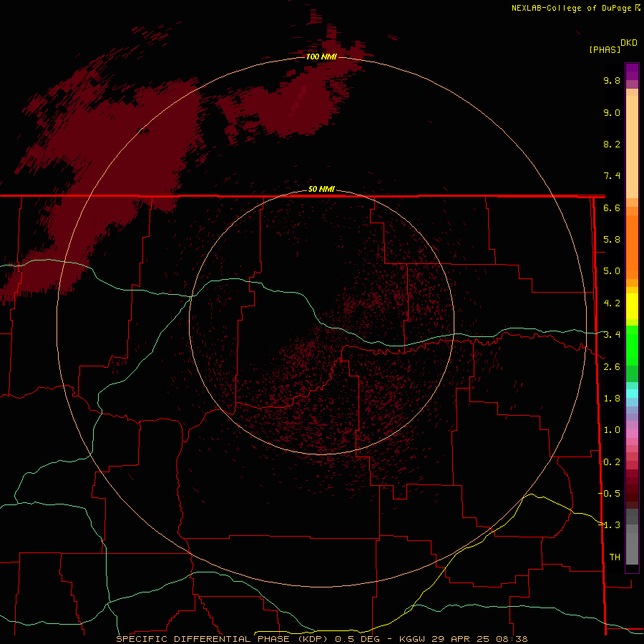Click the 100 NMI range ring label
Image resolution: width=644 pixels, height=644 pixels.
pyautogui.click(x=321, y=57)
